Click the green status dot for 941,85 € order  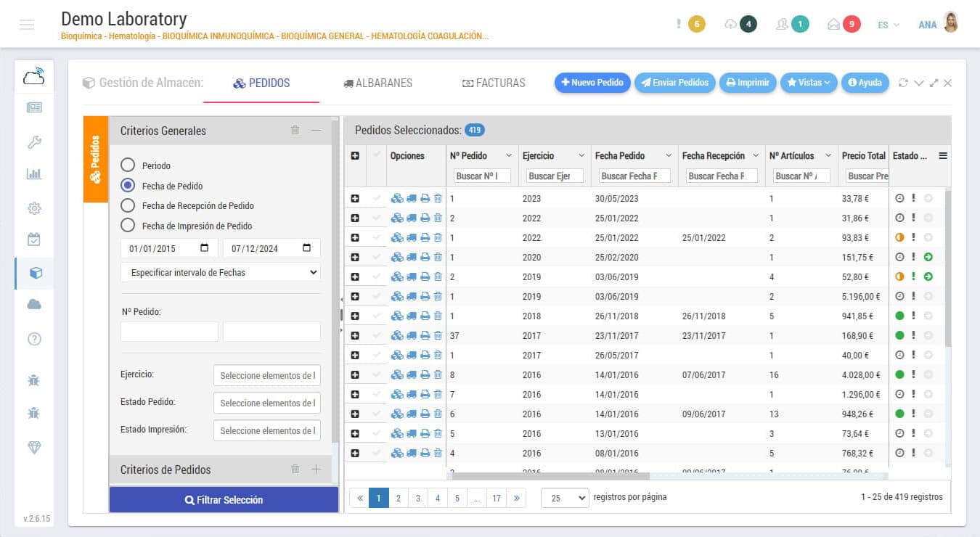pyautogui.click(x=900, y=316)
